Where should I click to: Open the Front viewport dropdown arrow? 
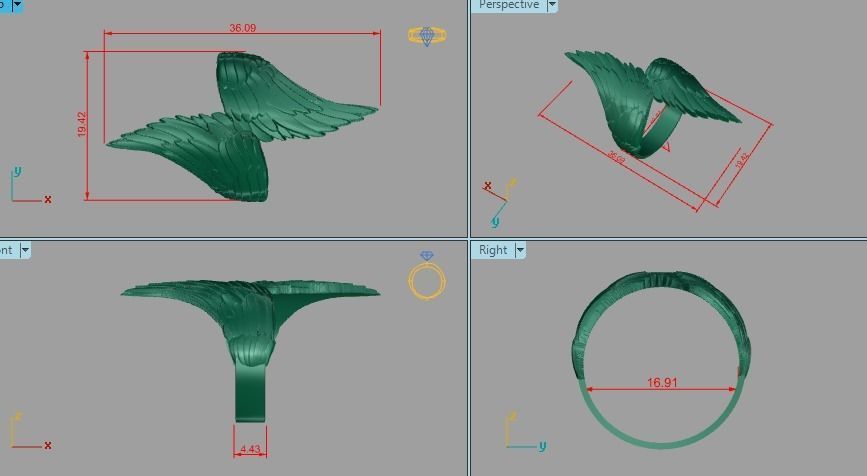pyautogui.click(x=24, y=250)
